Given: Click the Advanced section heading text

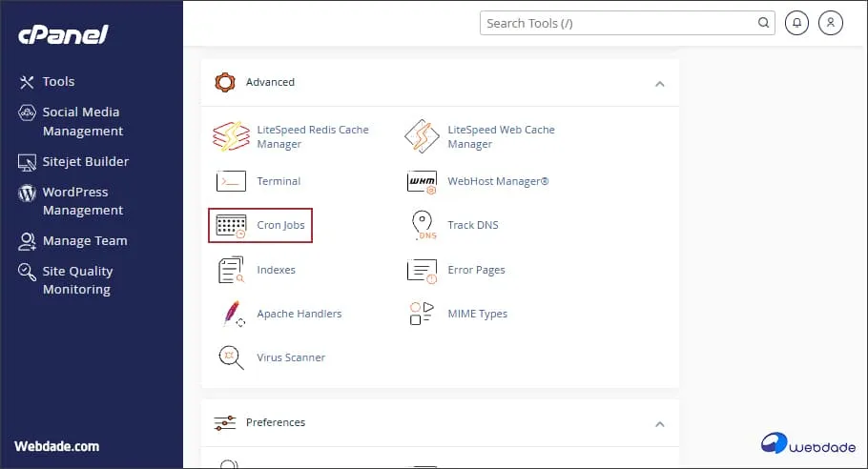Looking at the screenshot, I should point(270,82).
